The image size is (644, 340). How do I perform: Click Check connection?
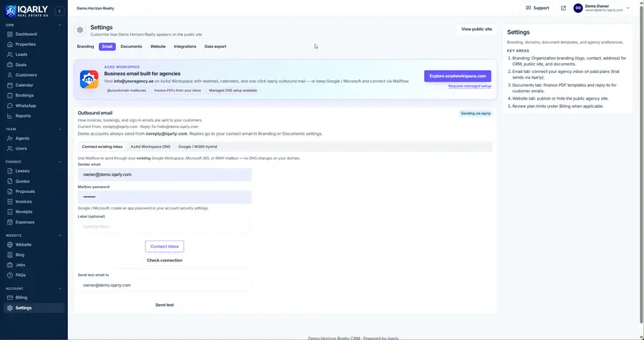click(165, 261)
